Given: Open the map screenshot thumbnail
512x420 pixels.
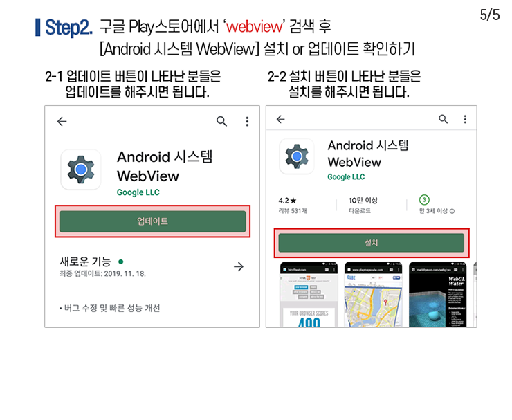Looking at the screenshot, I should tap(373, 294).
